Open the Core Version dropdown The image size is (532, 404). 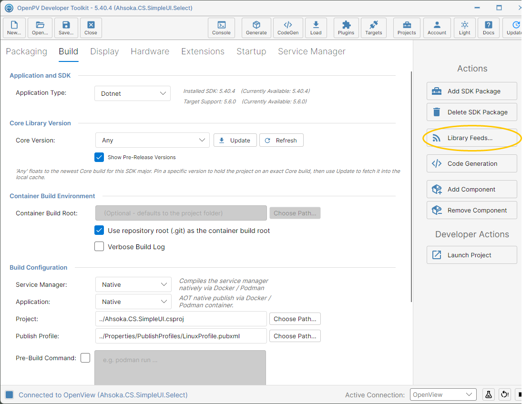pyautogui.click(x=153, y=140)
